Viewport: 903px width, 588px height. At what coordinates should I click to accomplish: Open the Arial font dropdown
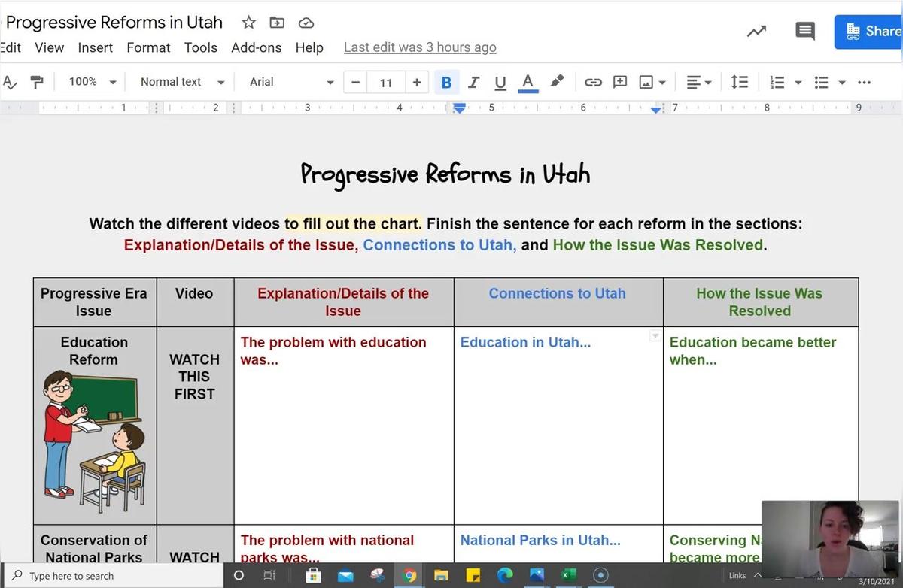tap(291, 82)
